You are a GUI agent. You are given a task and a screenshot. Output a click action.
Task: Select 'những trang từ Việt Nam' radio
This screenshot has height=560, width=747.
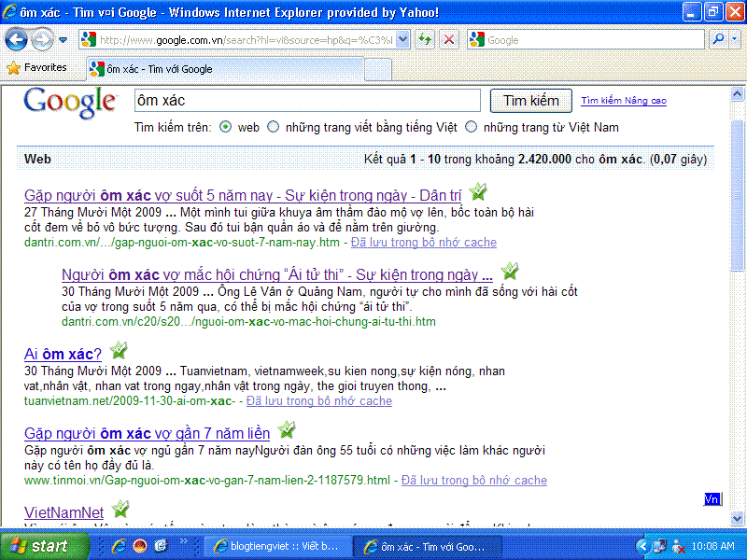coord(471,127)
